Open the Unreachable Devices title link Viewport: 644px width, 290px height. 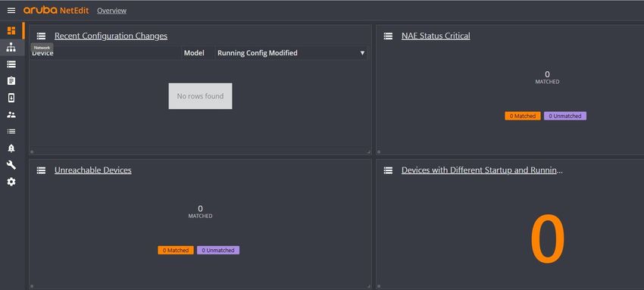93,170
